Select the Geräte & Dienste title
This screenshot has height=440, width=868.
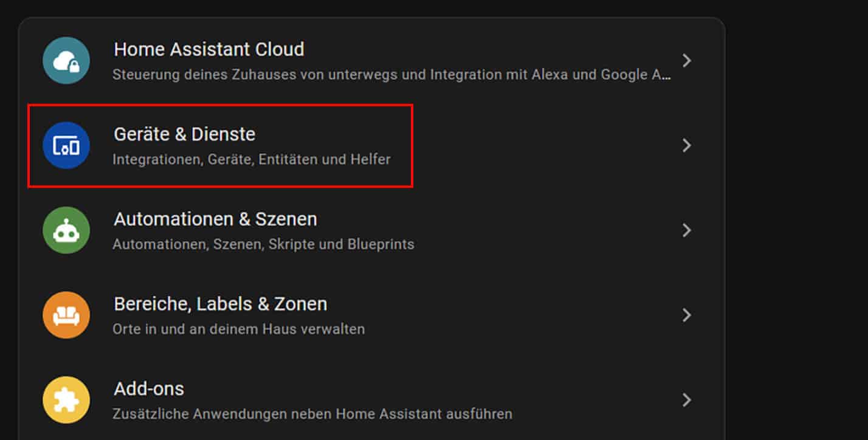click(185, 134)
